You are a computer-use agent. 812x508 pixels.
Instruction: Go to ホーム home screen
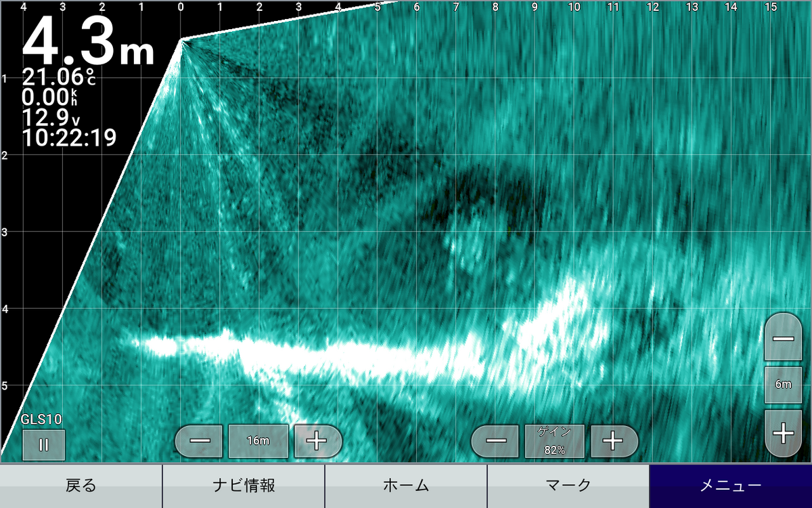[x=406, y=486]
